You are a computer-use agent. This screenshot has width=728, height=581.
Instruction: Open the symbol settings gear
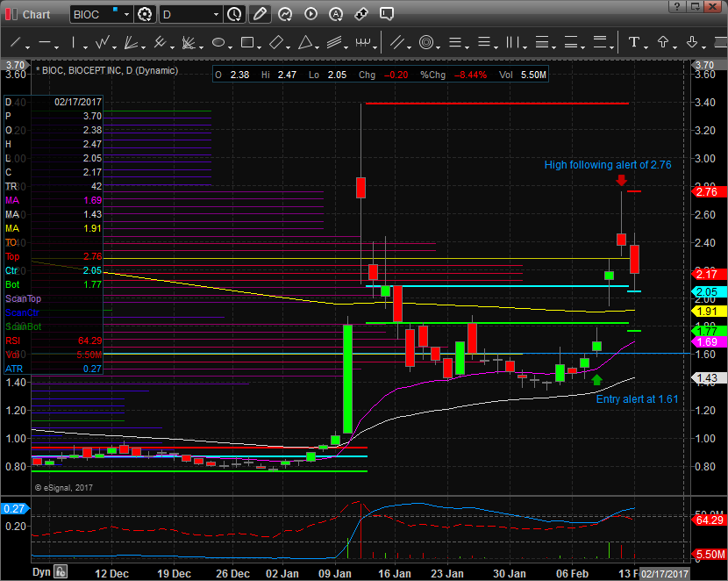145,14
